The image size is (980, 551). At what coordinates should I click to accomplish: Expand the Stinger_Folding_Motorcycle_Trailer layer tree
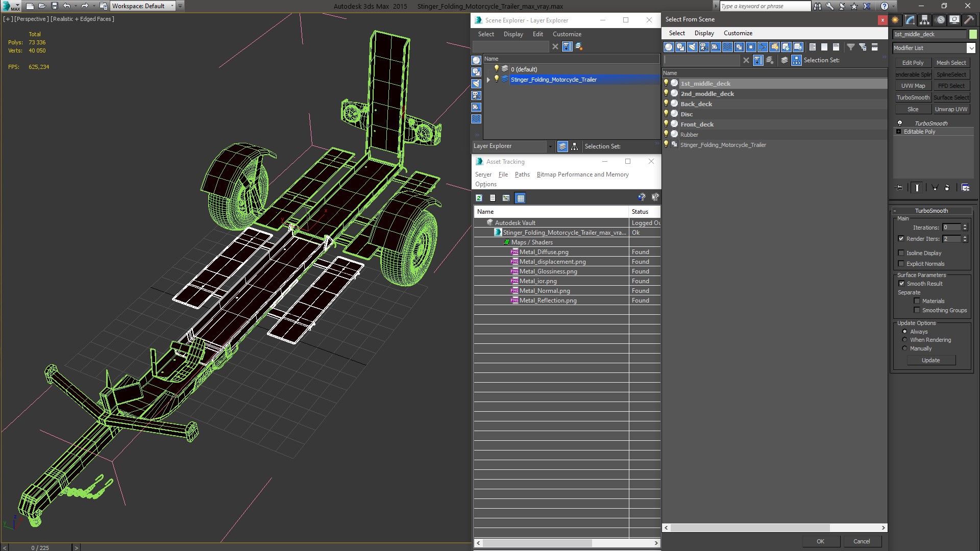pyautogui.click(x=488, y=80)
